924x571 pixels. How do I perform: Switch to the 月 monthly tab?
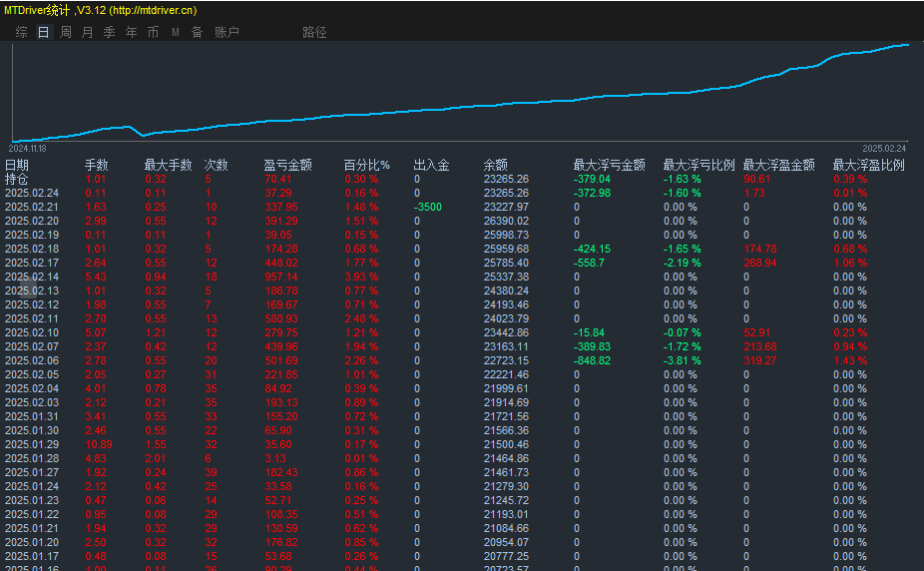[x=88, y=32]
